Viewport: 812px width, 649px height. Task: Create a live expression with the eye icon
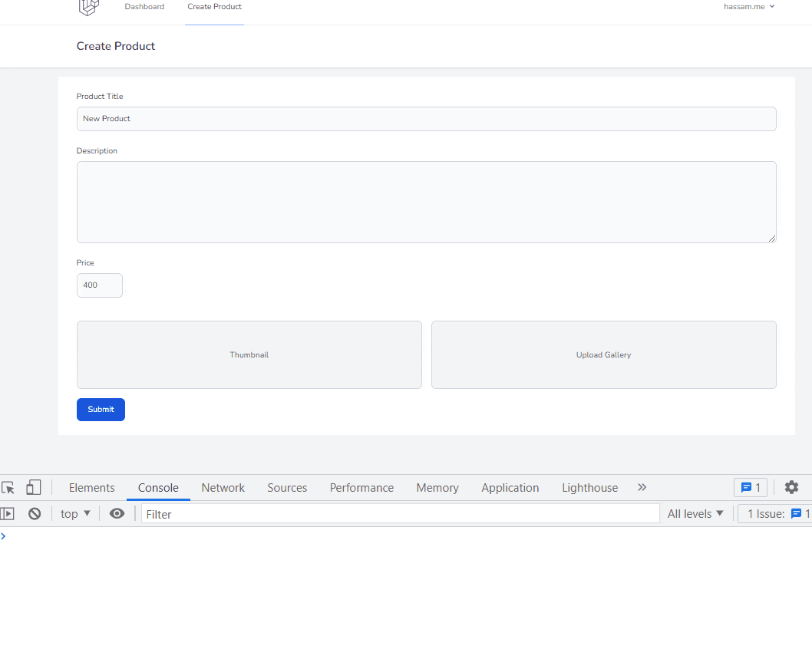click(x=117, y=513)
